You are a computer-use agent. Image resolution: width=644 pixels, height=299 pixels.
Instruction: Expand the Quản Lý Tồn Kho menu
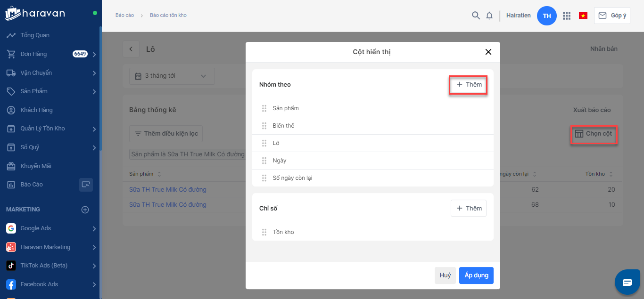pyautogui.click(x=94, y=129)
